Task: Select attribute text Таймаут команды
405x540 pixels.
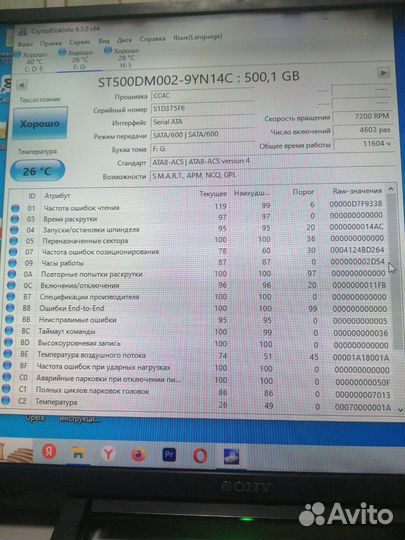Action: click(x=67, y=332)
